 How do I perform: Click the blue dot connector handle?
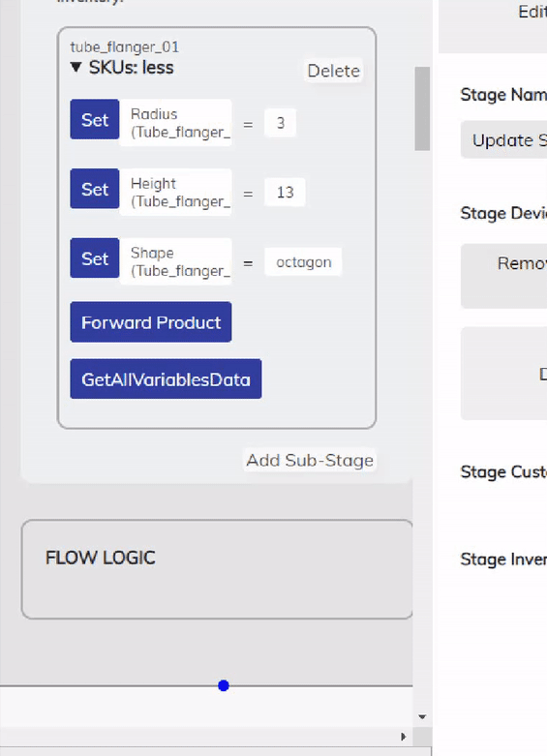224,685
